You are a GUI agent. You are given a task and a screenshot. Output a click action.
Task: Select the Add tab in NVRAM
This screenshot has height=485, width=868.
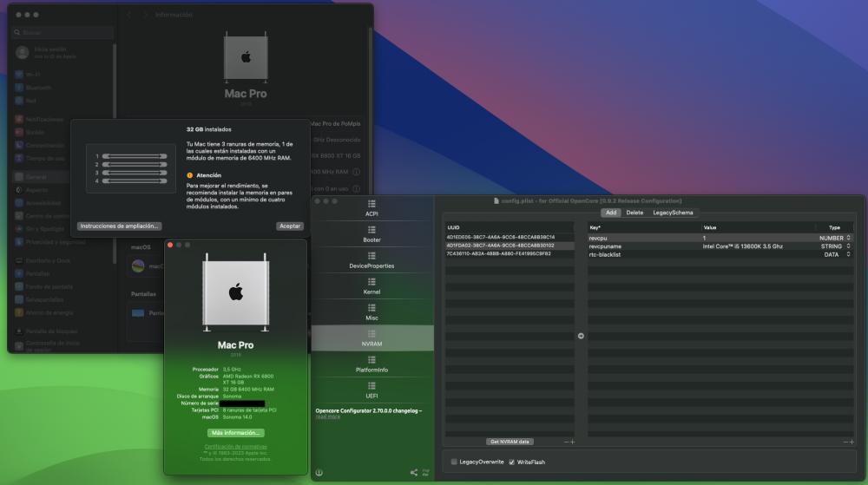[610, 213]
